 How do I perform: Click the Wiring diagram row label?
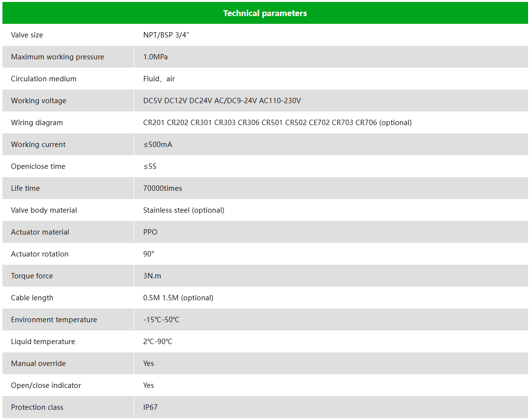coord(37,123)
